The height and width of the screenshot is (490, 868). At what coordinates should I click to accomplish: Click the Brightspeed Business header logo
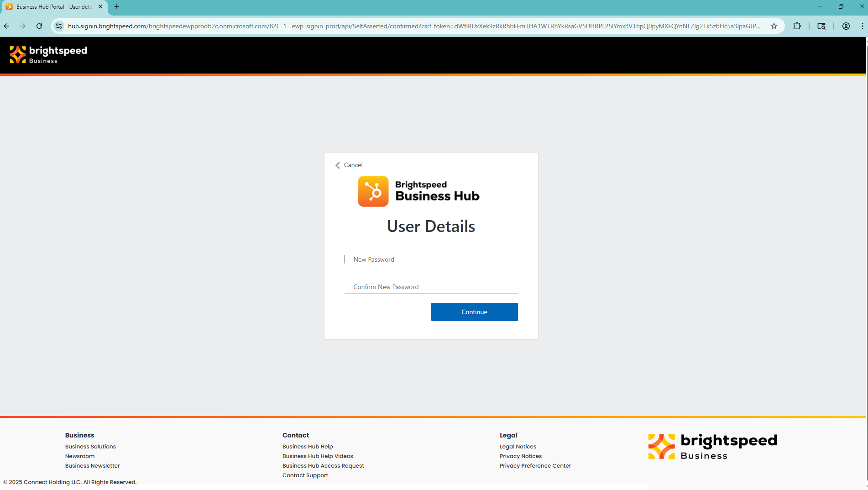48,55
